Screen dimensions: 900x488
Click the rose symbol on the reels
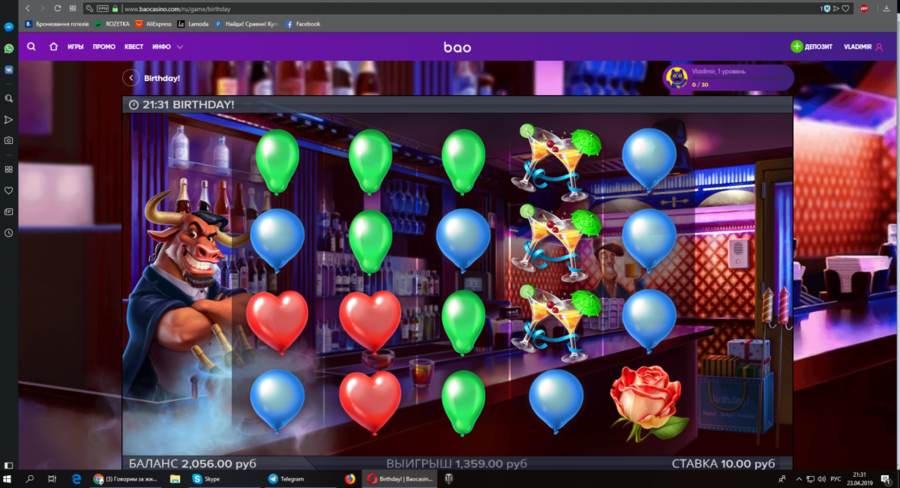pos(649,403)
